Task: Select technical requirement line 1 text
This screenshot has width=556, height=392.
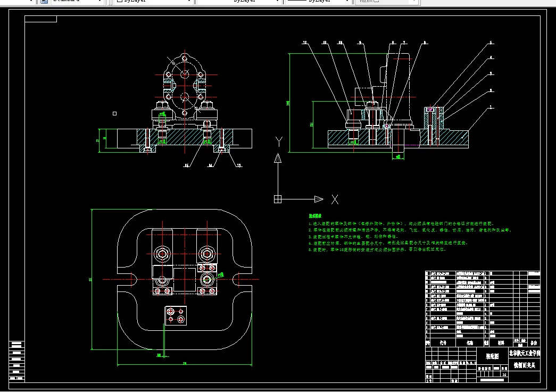Action: [x=401, y=223]
